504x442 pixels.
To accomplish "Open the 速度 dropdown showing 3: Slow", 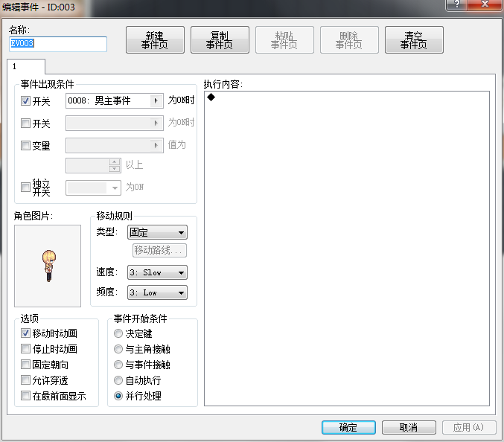I will pos(157,272).
